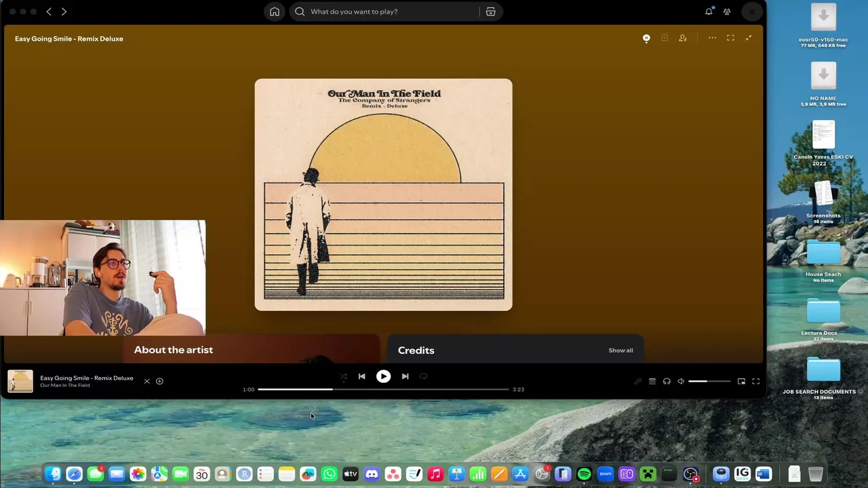
Task: Select 'Screenshots' stack on desktop
Action: 823,201
